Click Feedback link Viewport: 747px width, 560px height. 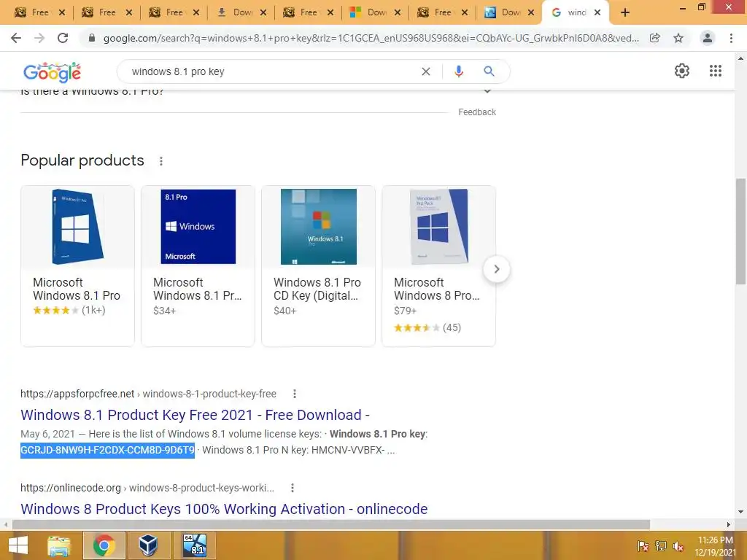point(477,112)
